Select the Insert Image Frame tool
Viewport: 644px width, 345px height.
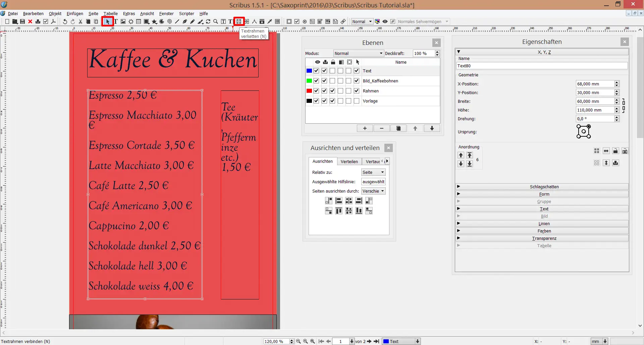[x=123, y=21]
